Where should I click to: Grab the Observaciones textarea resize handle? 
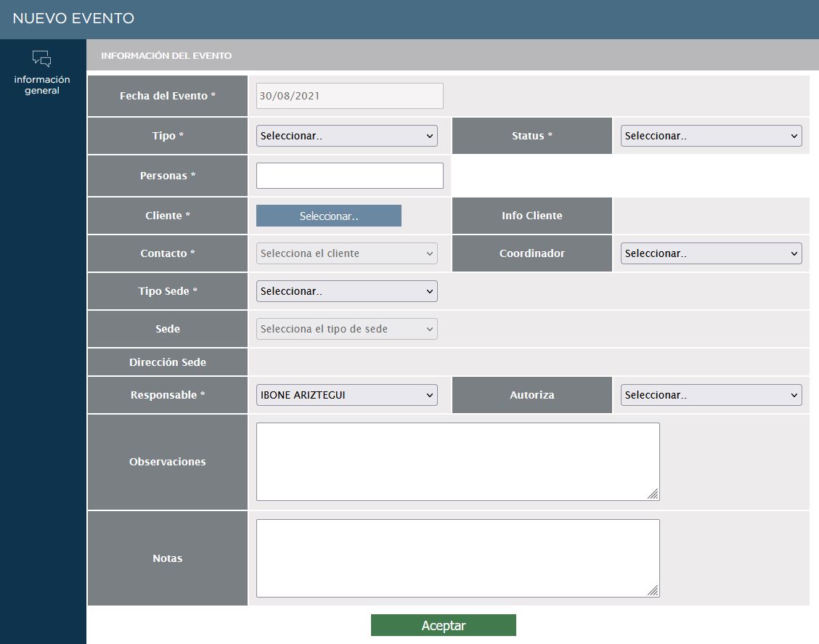click(653, 494)
